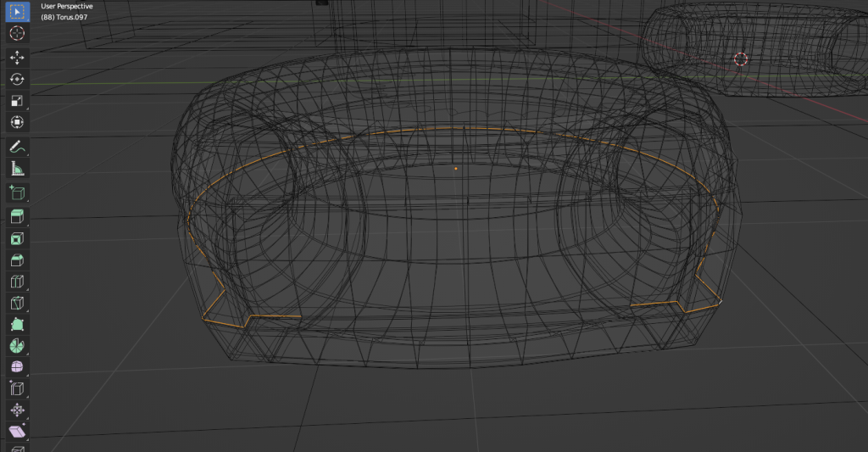Screen dimensions: 868x452
Task: Pick the Loop Cut tool
Action: click(17, 282)
